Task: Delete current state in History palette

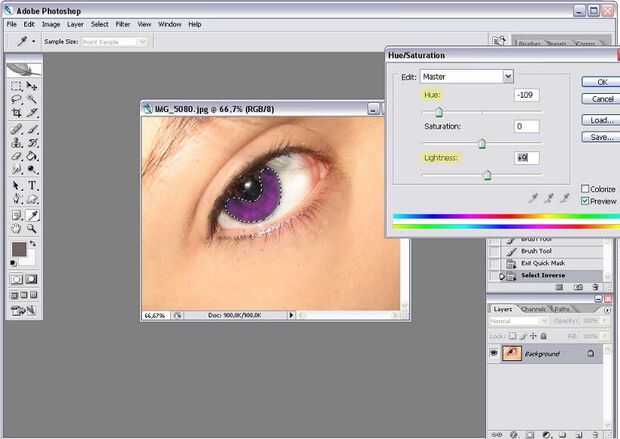Action: 595,287
